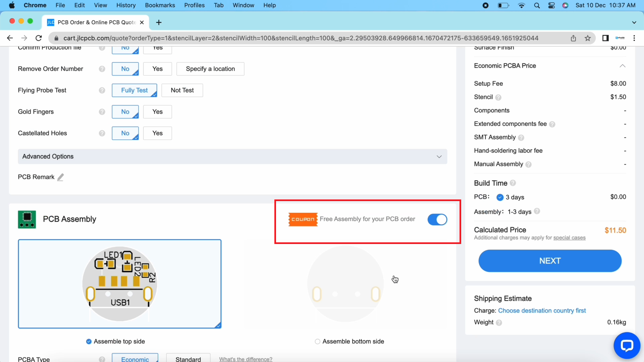Reload the JLCPCB page
The image size is (644, 362).
coord(39,38)
